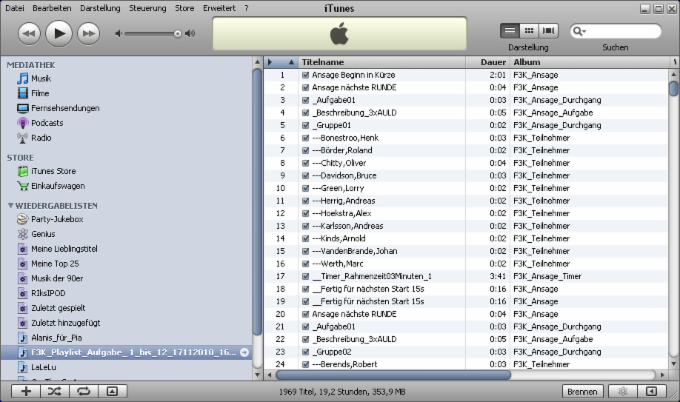Toggle Genius sidebar with bottom-right arrow button

pos(651,392)
